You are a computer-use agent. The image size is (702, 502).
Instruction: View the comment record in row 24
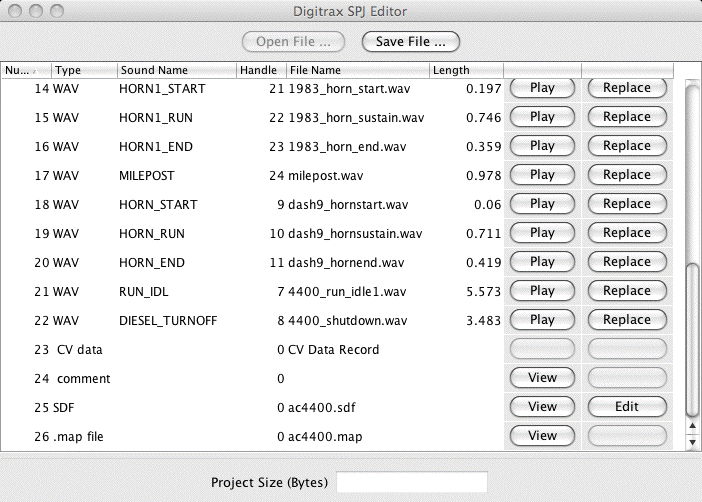pyautogui.click(x=542, y=378)
